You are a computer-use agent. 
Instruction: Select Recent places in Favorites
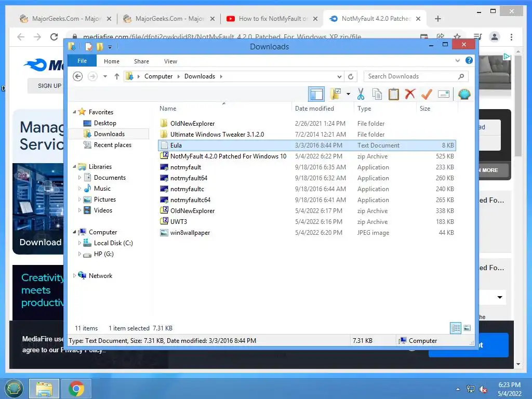coord(112,145)
